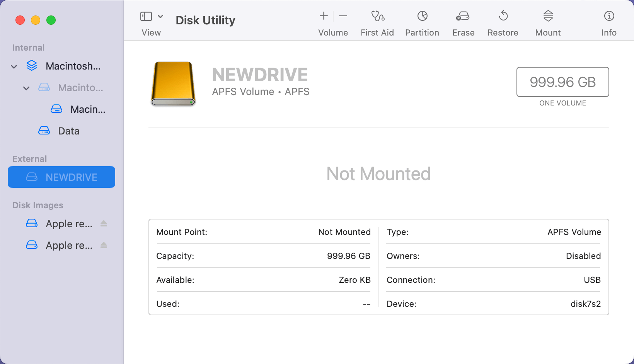
Task: Toggle the sidebar visibility via View icon
Action: click(x=145, y=16)
